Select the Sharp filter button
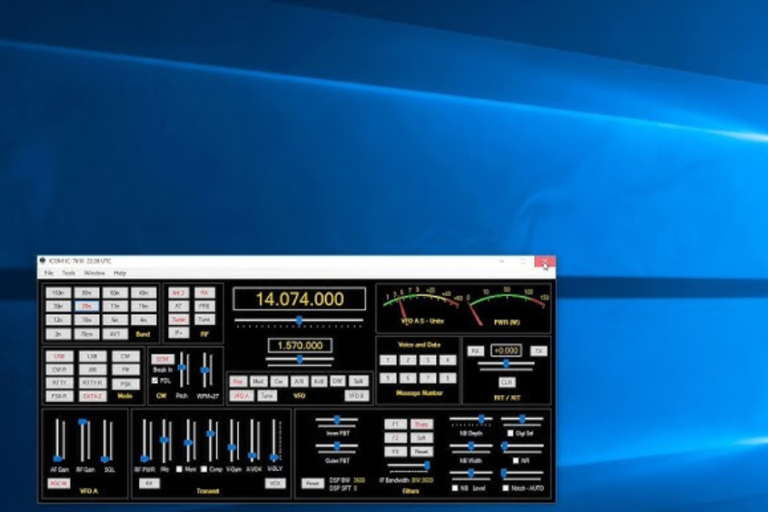Screen dimensions: 768x512 [x=421, y=424]
